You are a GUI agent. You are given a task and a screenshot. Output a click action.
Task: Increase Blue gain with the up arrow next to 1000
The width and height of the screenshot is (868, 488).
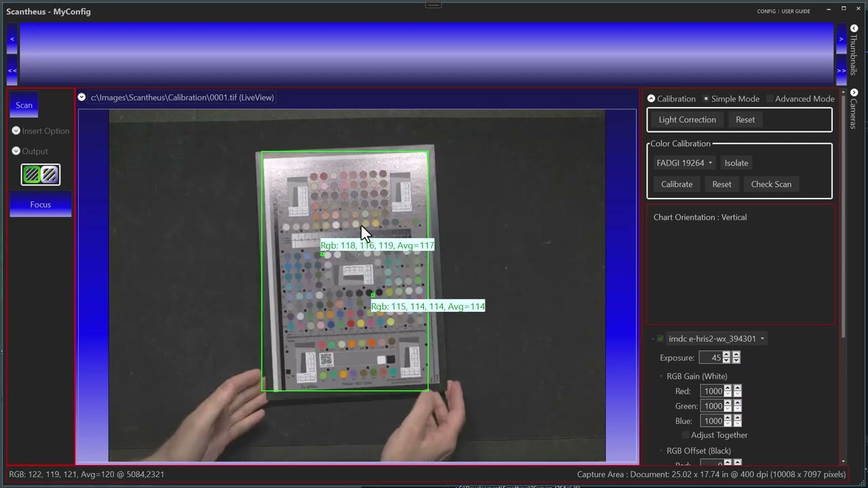pyautogui.click(x=728, y=418)
